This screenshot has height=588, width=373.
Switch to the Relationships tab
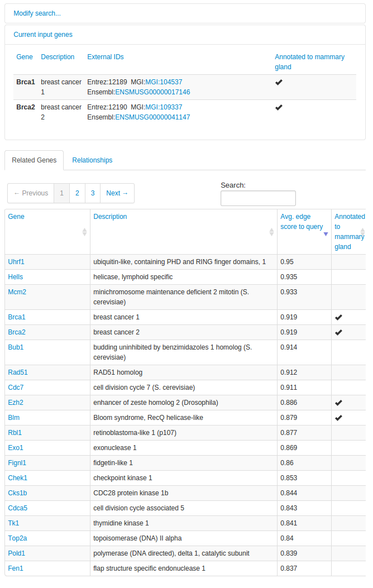(92, 160)
